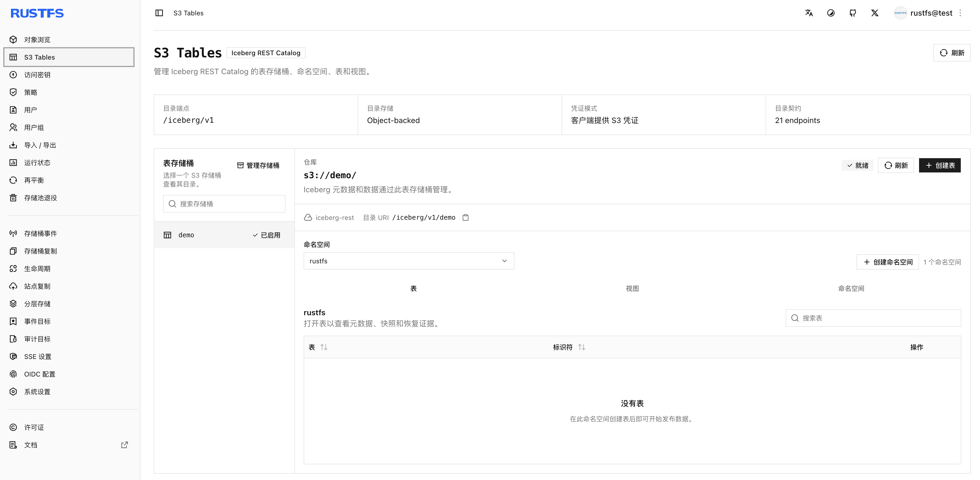Click 创建命名空间 button
The width and height of the screenshot is (980, 480).
[888, 262]
